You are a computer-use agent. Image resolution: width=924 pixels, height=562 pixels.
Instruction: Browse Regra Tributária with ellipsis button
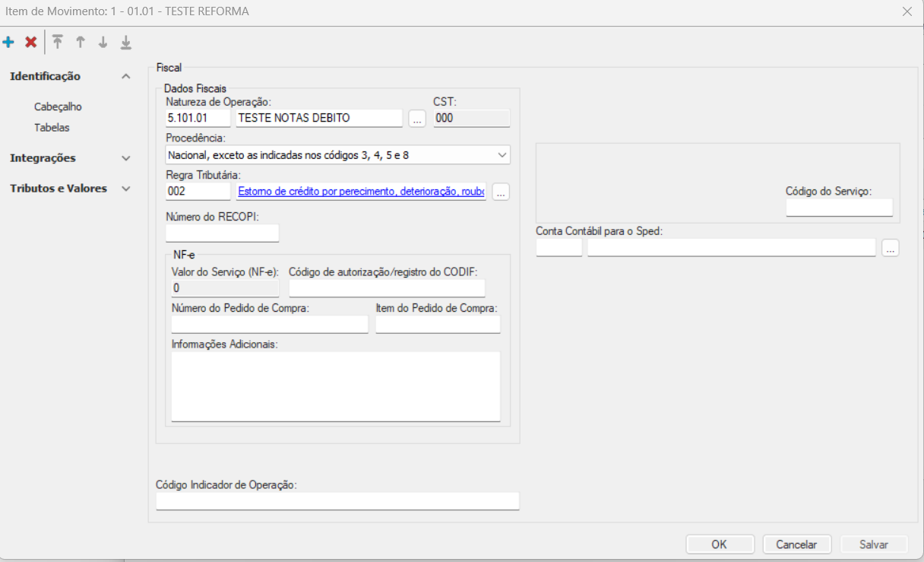(501, 192)
